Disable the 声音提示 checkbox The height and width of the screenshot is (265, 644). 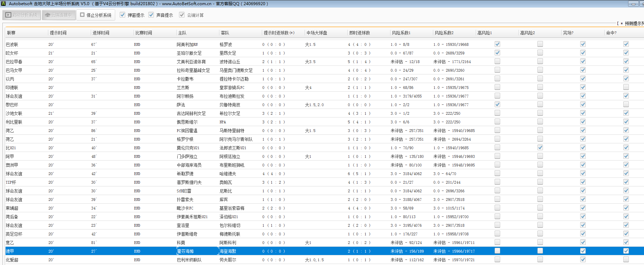tap(151, 15)
